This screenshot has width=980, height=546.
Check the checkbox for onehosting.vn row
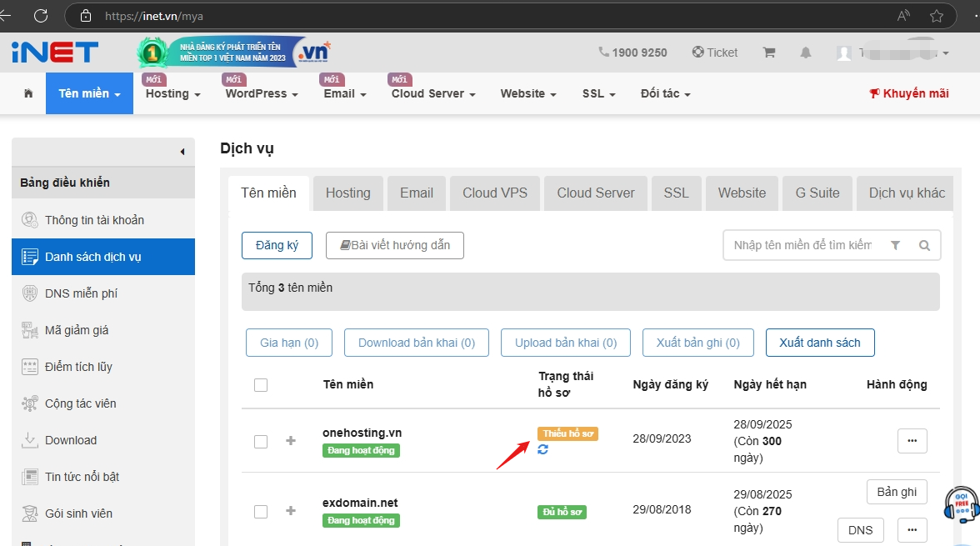(x=261, y=442)
